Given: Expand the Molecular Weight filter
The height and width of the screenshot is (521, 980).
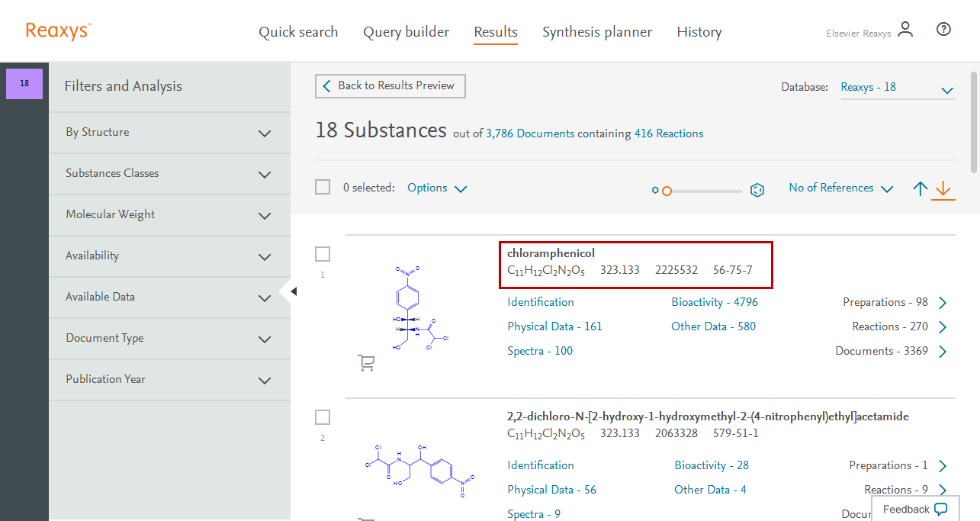Looking at the screenshot, I should pos(264,215).
